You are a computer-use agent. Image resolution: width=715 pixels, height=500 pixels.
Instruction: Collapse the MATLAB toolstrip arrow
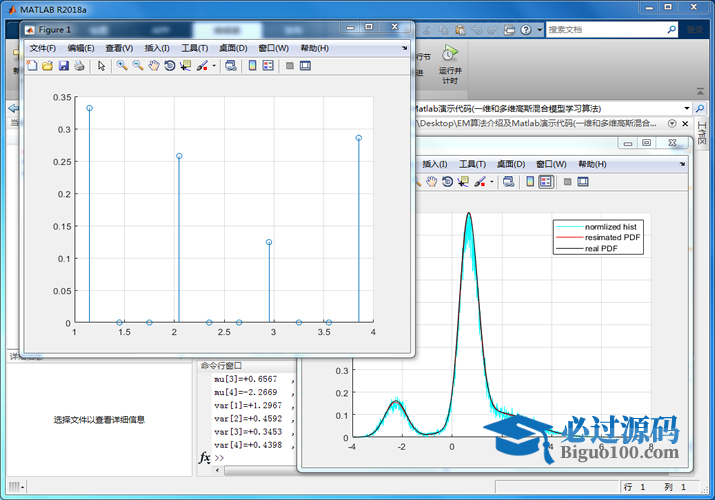click(x=700, y=92)
